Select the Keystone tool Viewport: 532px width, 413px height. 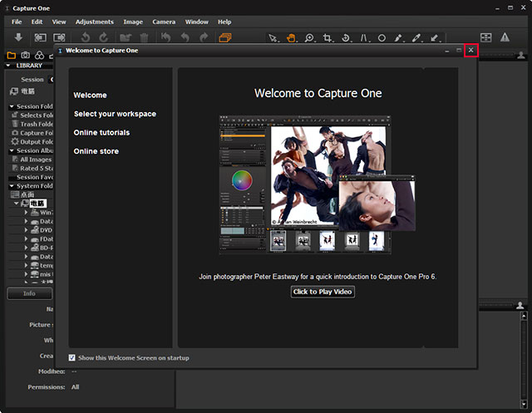364,37
